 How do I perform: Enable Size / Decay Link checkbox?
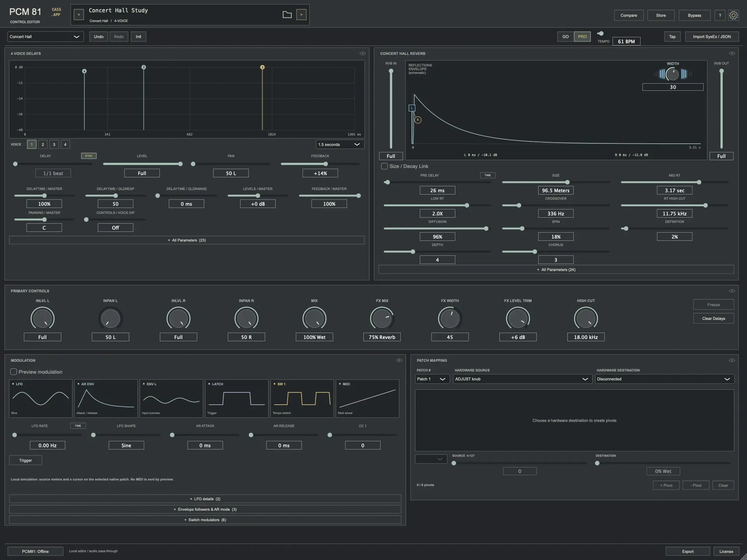[384, 166]
